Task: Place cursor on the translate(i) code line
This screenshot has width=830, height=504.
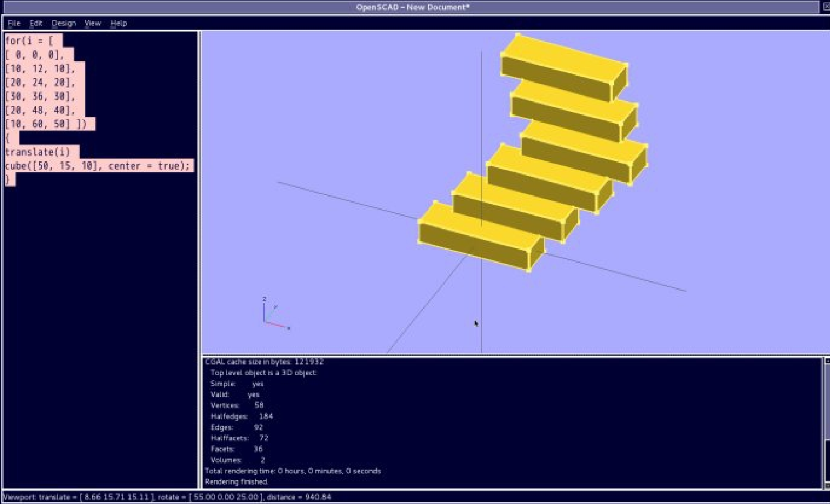Action: [38, 152]
